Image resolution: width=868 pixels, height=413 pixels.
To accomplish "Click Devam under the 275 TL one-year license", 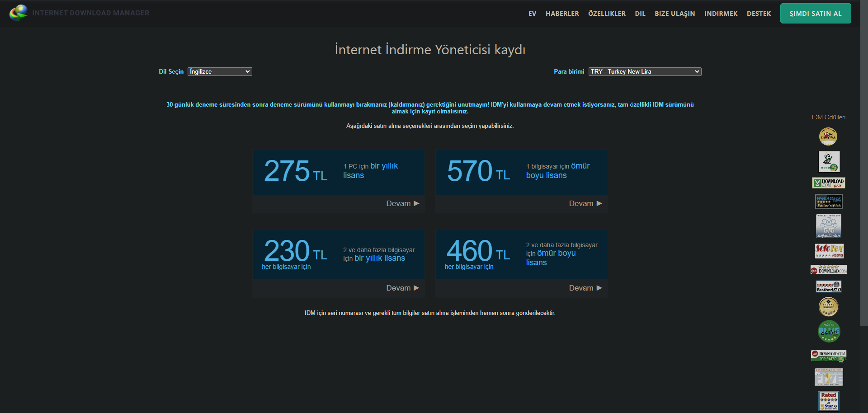I will [403, 203].
